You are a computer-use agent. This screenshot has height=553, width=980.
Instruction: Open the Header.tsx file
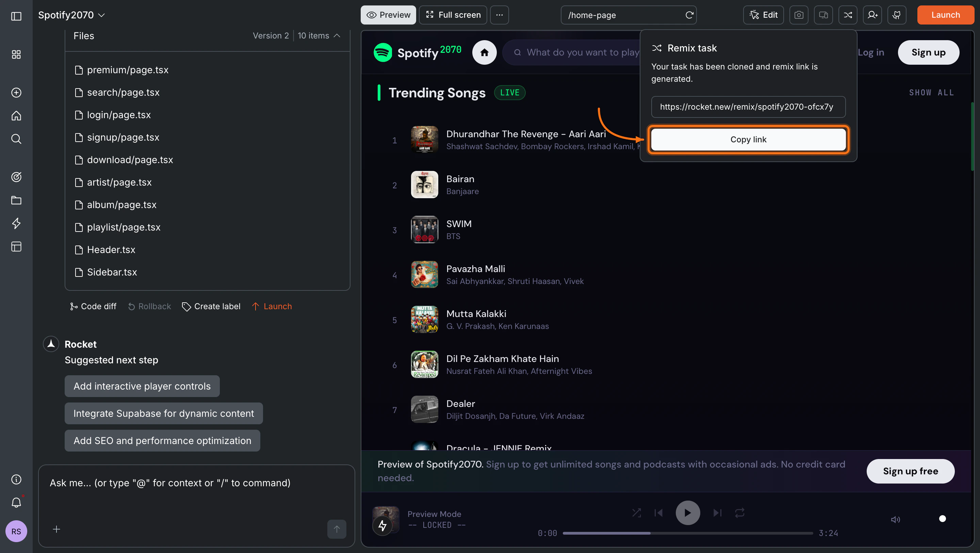tap(111, 250)
